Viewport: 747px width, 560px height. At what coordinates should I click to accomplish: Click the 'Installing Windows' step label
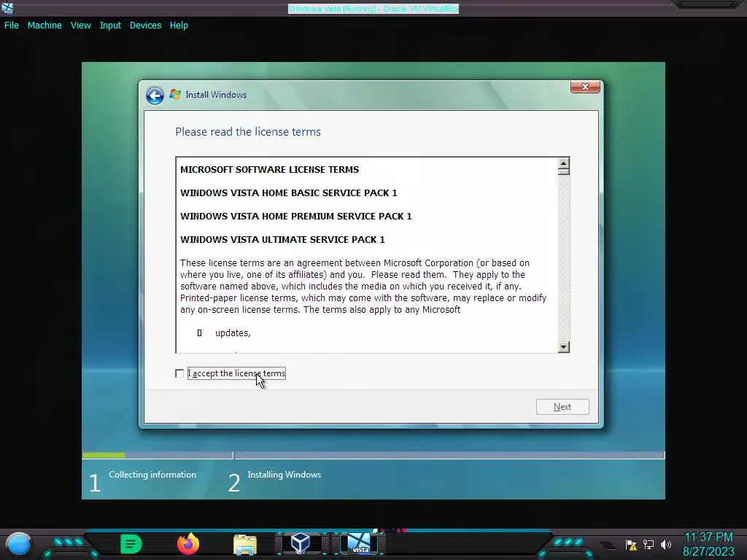coord(285,475)
